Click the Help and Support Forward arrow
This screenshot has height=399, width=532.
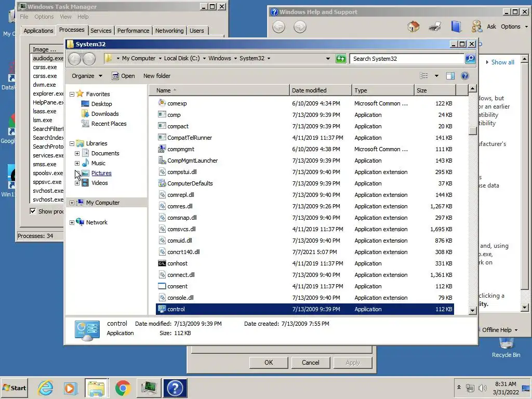[x=300, y=27]
